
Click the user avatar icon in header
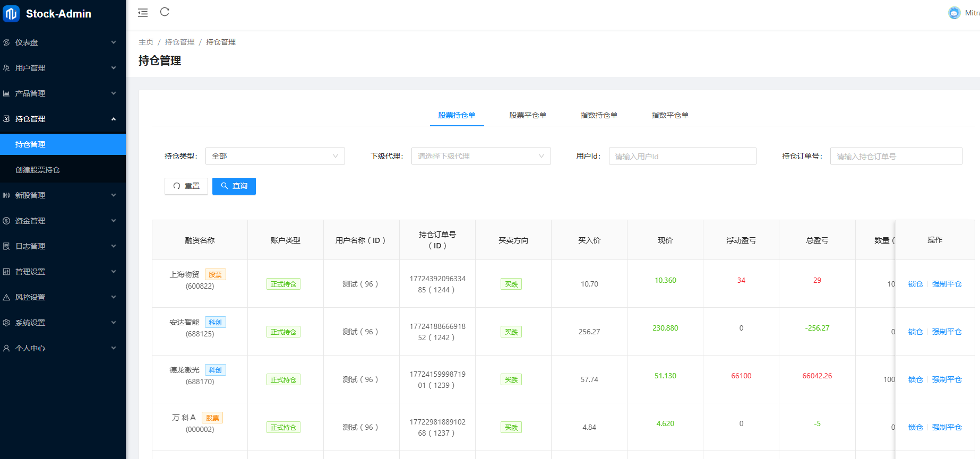pos(954,13)
